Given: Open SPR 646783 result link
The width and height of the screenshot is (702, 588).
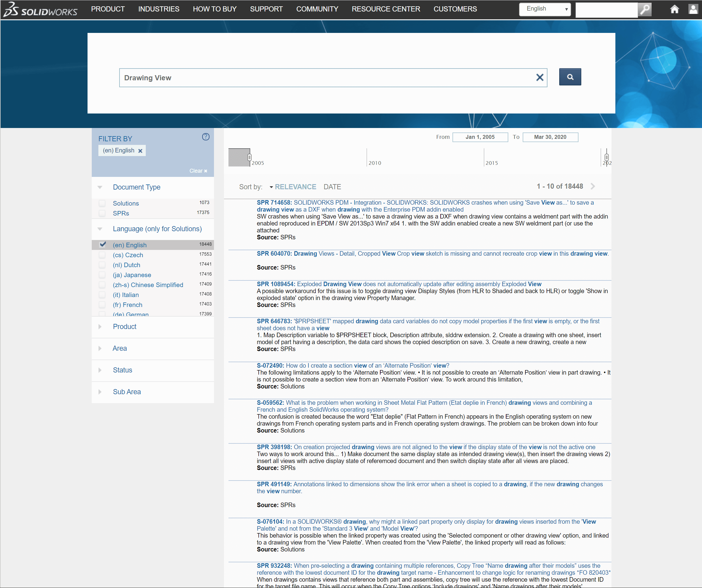Looking at the screenshot, I should (x=428, y=324).
